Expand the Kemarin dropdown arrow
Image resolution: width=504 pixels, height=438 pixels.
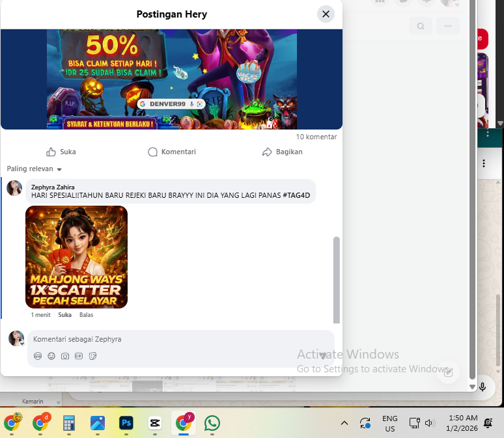58,402
